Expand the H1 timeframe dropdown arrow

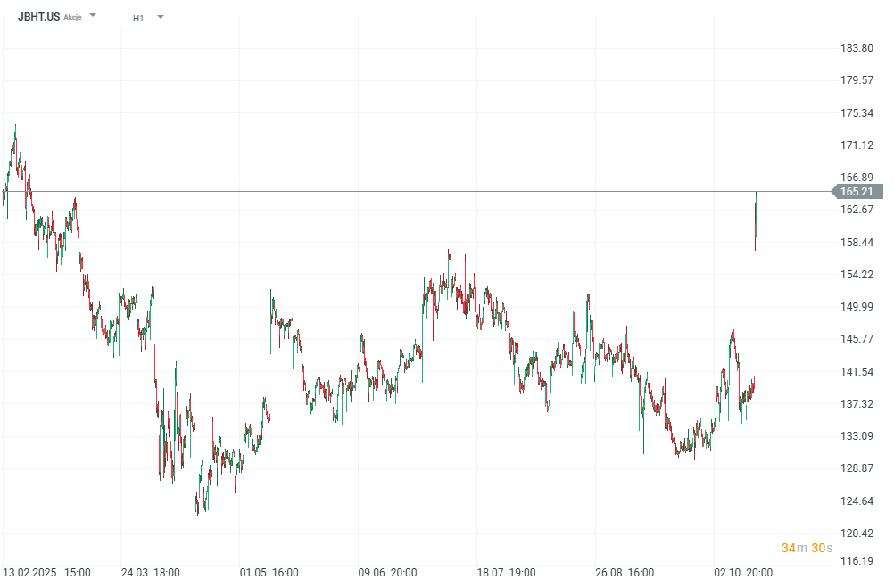click(161, 16)
